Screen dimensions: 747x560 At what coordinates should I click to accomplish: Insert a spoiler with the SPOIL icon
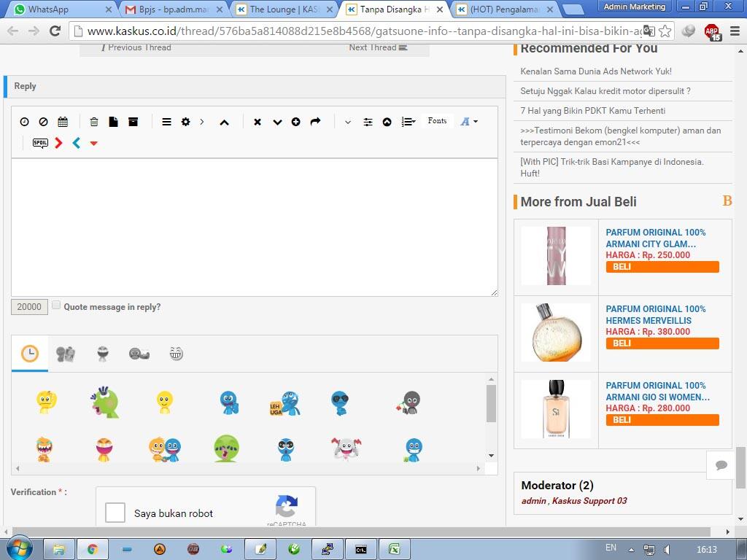pos(40,143)
